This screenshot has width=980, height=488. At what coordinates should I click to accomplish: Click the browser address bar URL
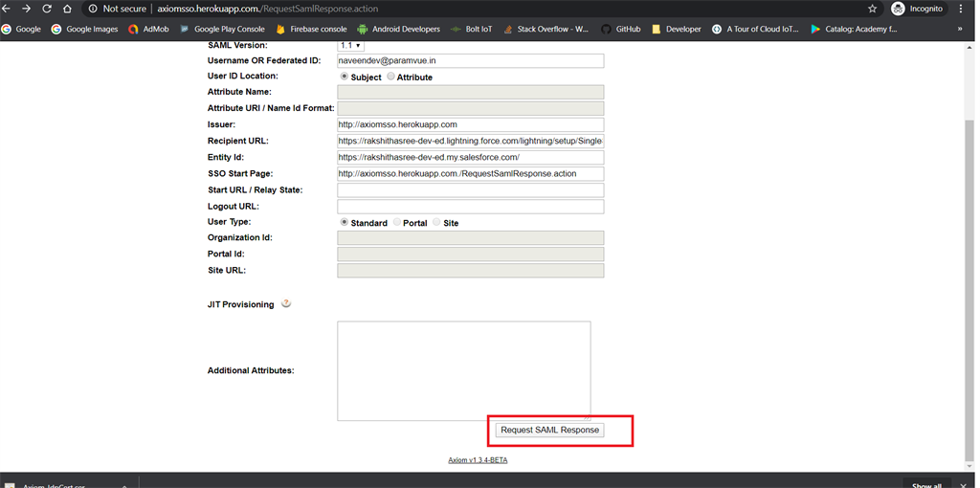[267, 9]
